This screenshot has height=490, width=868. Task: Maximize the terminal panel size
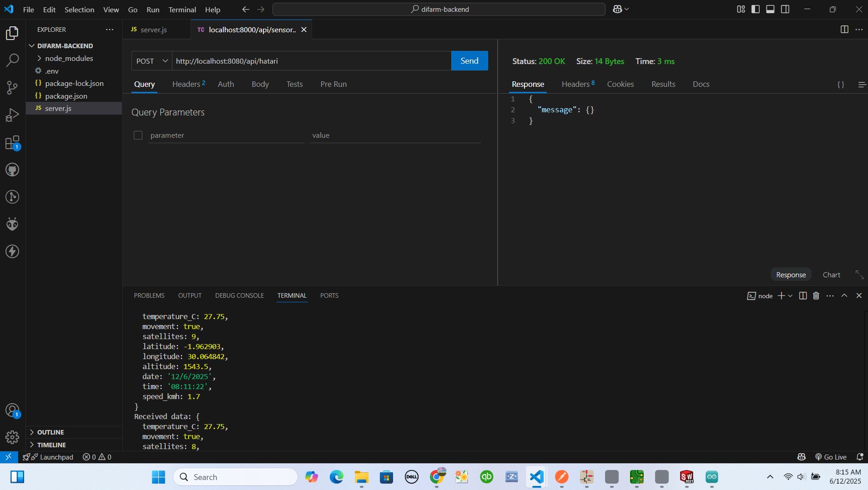coord(844,295)
